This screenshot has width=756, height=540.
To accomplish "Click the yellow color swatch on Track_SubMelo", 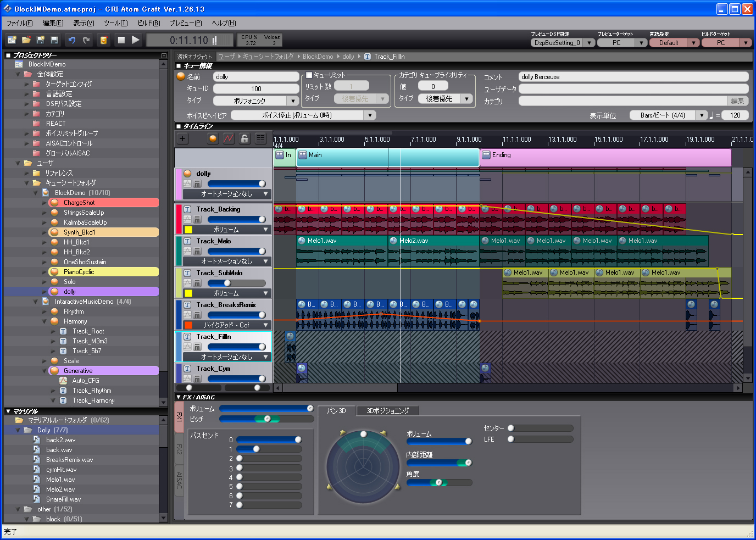I will [188, 293].
